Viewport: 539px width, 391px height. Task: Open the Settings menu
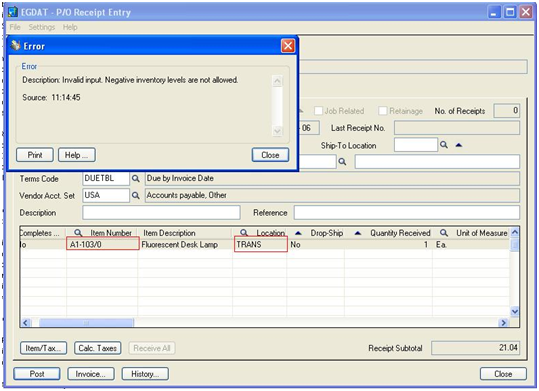pos(42,27)
